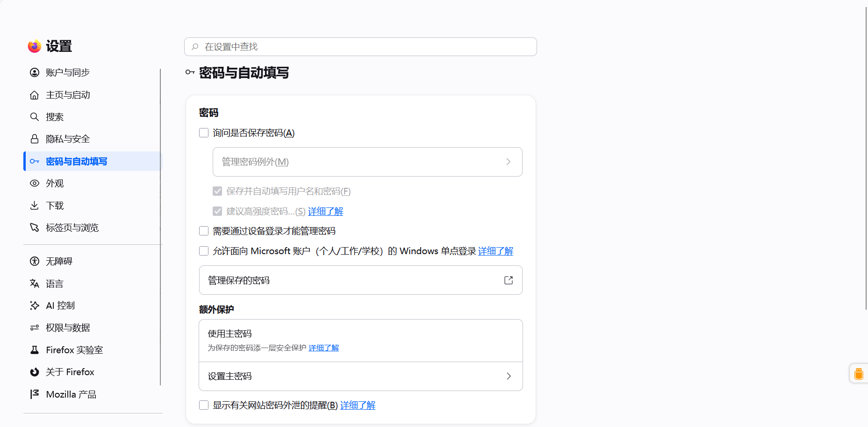The width and height of the screenshot is (868, 427).
Task: Click the 使用主密码 label
Action: pyautogui.click(x=230, y=334)
